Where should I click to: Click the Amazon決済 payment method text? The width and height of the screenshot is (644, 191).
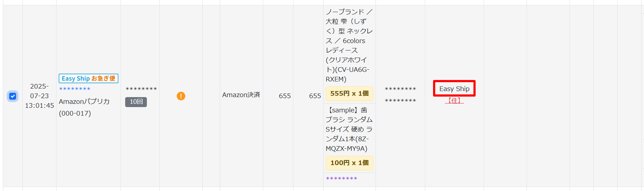click(241, 95)
